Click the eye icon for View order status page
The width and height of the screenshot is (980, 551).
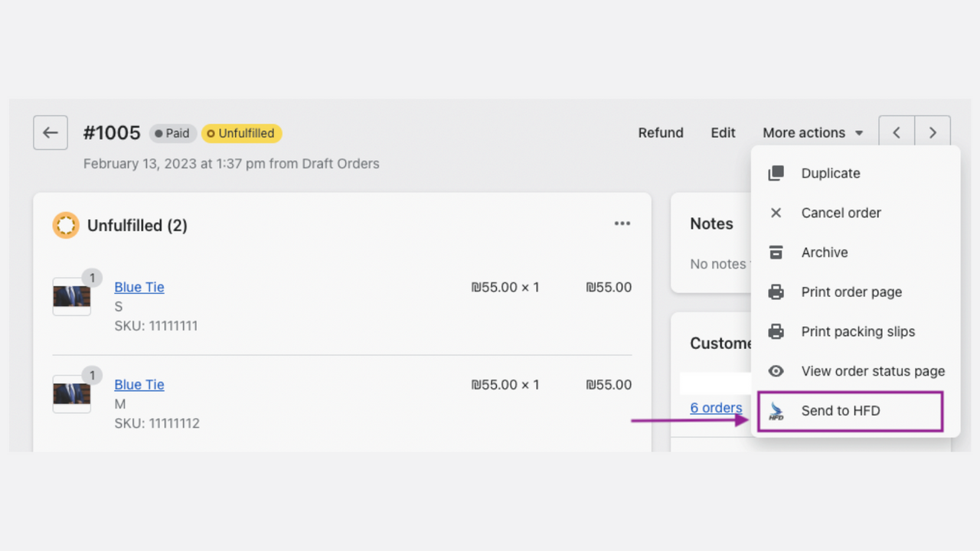tap(775, 371)
